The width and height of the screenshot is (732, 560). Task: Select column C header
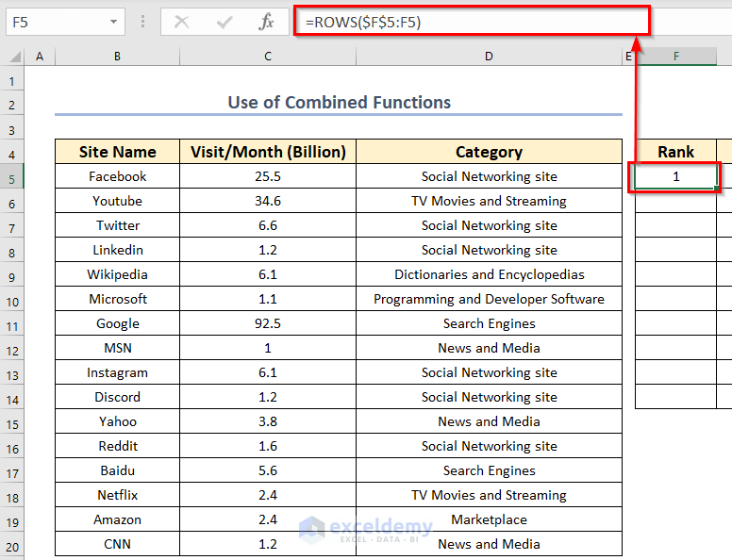(268, 57)
